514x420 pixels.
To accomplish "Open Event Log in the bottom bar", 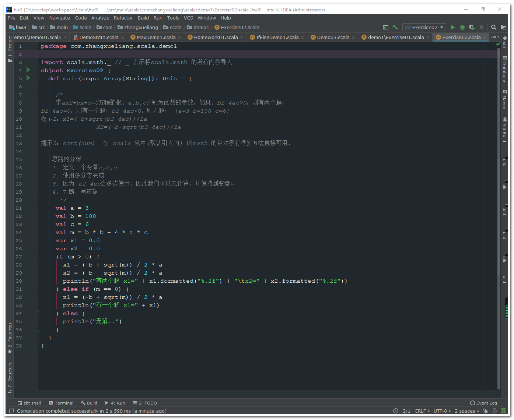I will click(x=483, y=403).
